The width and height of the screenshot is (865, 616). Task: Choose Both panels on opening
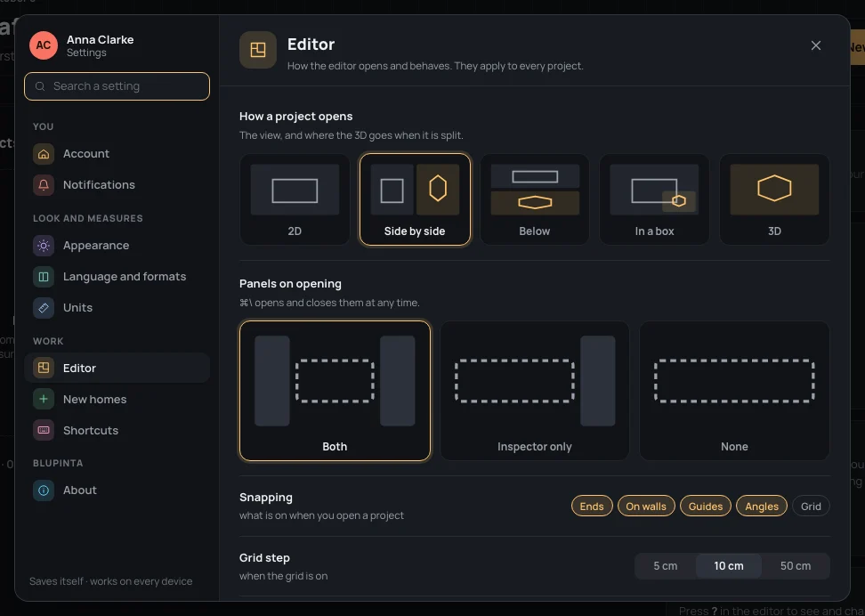pos(335,391)
